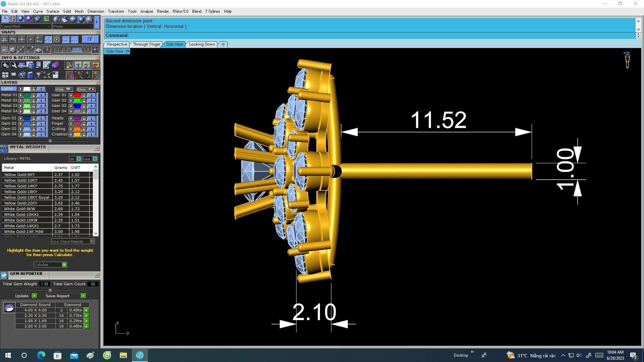644x362 pixels.
Task: Select the blue funnel filter icon
Action: (x=38, y=75)
